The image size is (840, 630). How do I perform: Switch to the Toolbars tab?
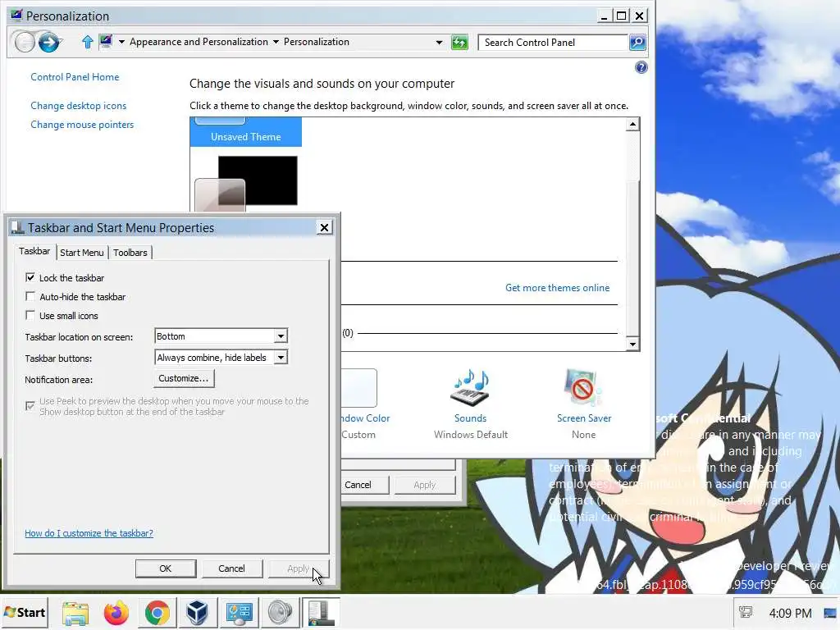[x=130, y=253]
